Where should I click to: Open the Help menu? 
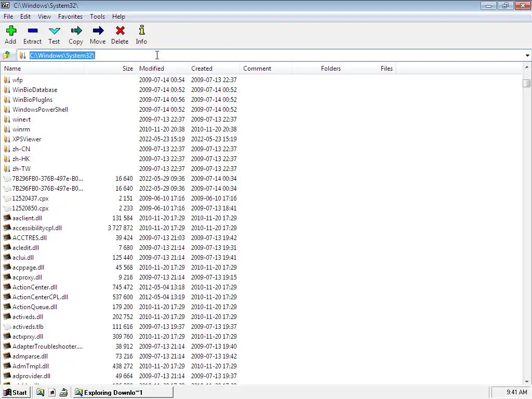point(118,16)
